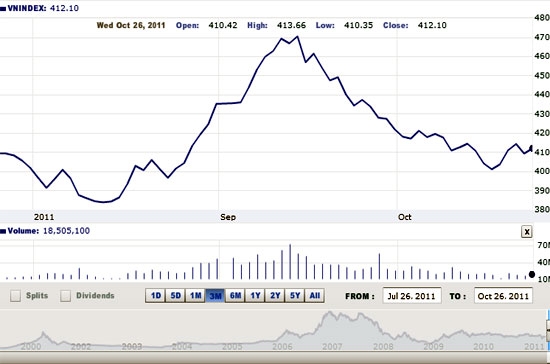
Task: Click the Sep axis label
Action: [228, 217]
